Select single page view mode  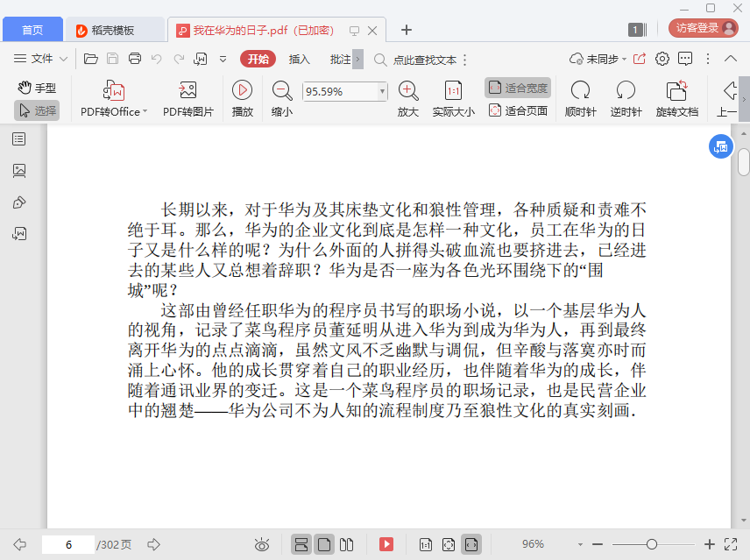click(324, 544)
